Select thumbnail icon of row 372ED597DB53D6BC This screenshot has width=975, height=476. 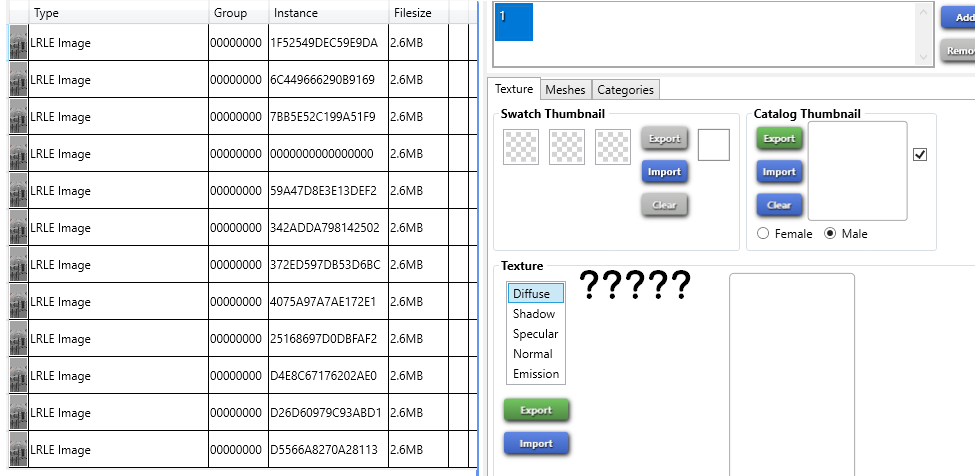pos(19,265)
